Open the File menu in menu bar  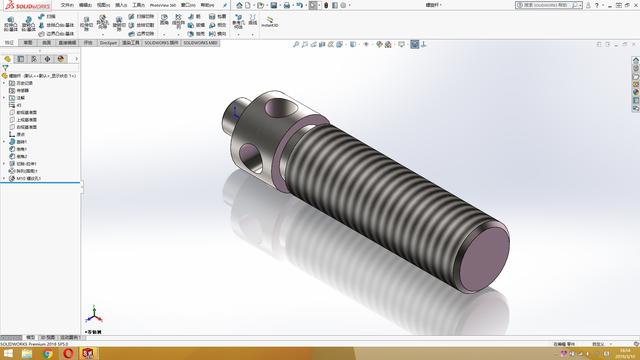click(x=67, y=5)
